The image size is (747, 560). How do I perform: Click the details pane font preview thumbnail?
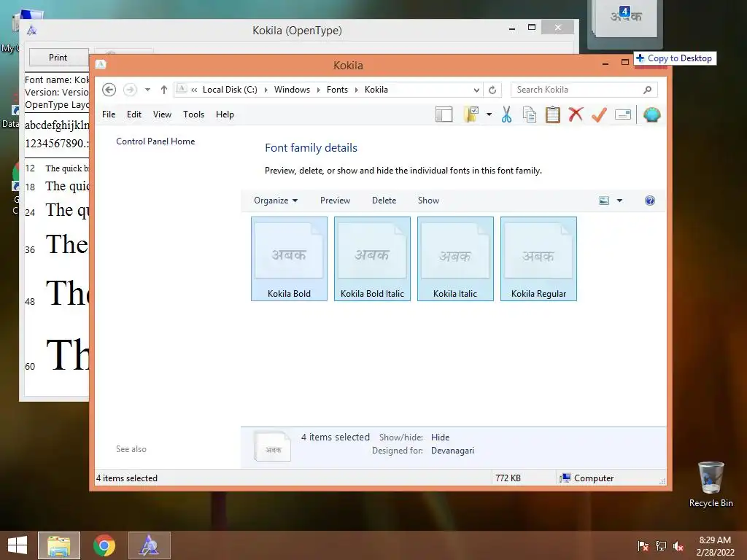[272, 446]
